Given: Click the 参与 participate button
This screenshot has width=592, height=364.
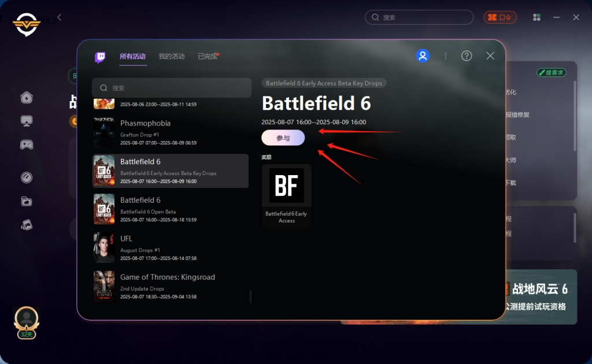Looking at the screenshot, I should 283,138.
